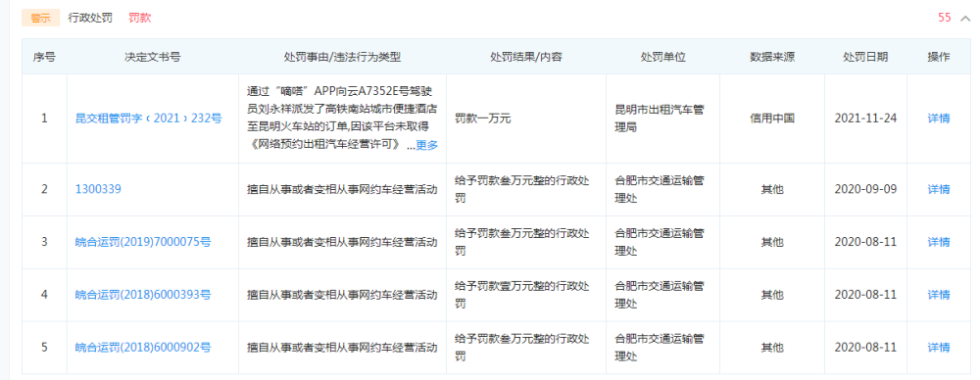Screen dimensions: 980x380
Task: Select the 行政处罚 label
Action: click(x=90, y=19)
